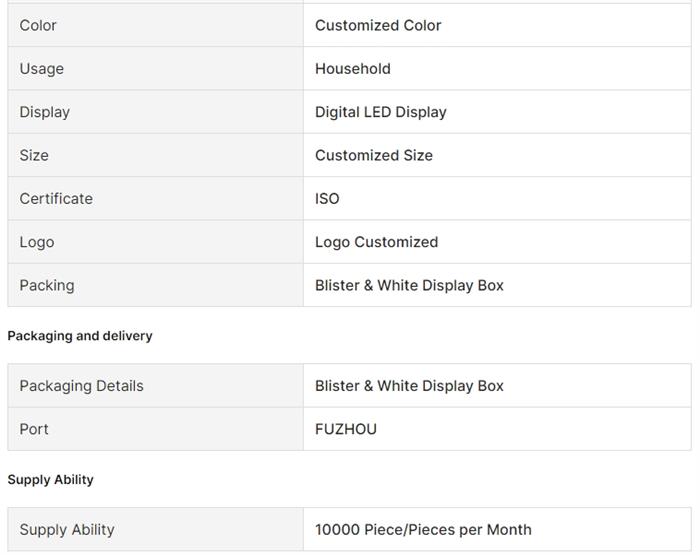Click the Size row label

point(34,155)
